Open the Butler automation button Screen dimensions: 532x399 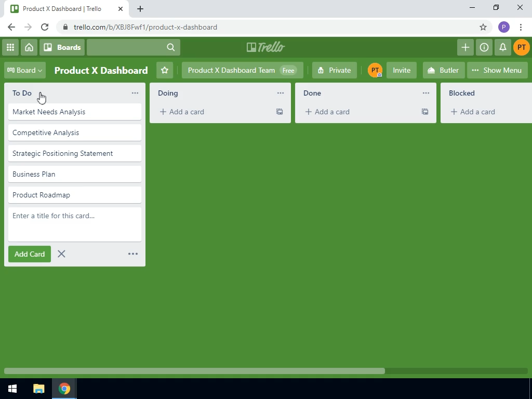click(443, 70)
